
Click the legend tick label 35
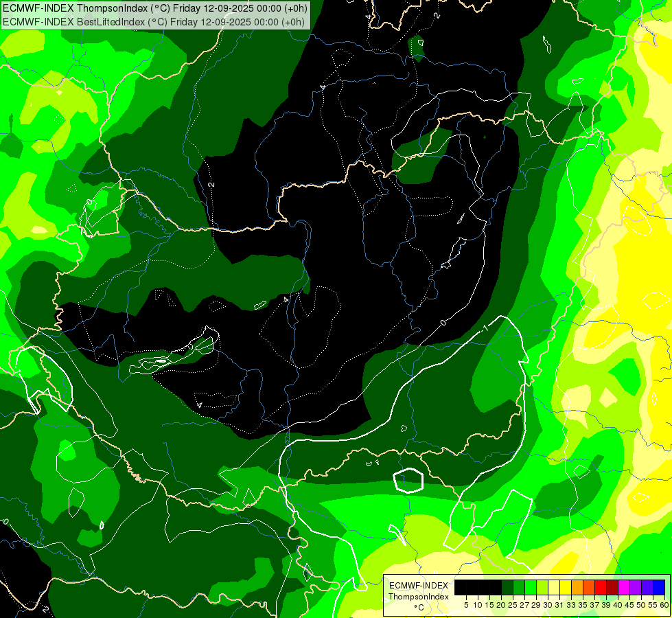pyautogui.click(x=583, y=605)
